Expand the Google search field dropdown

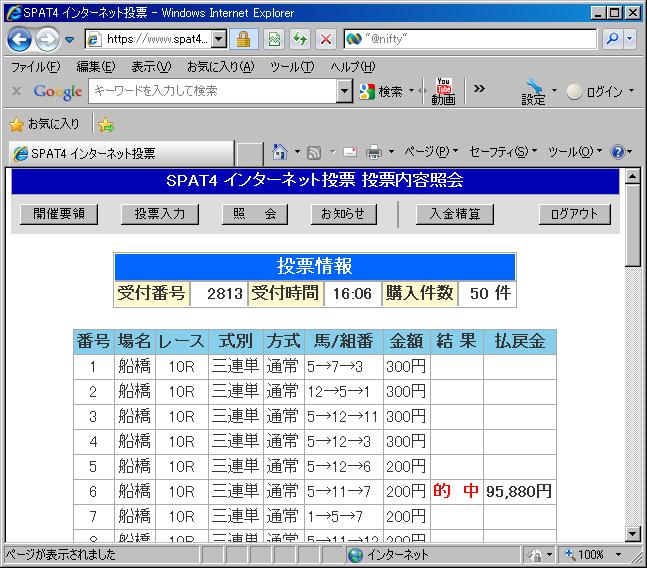coord(345,91)
